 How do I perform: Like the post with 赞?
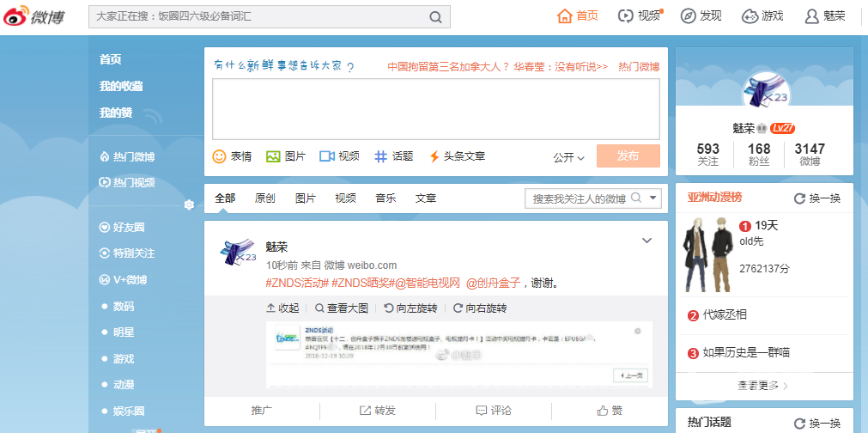point(610,411)
